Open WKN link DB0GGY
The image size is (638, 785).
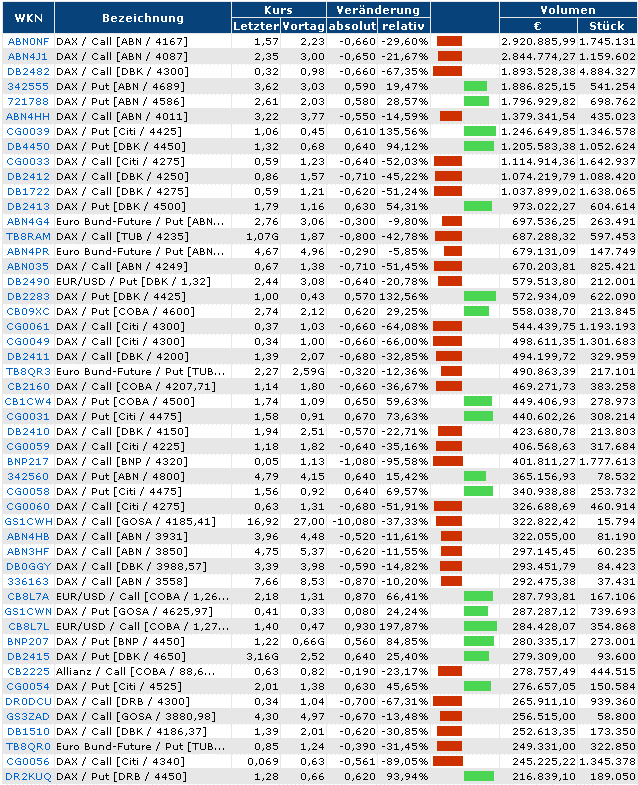tap(29, 567)
